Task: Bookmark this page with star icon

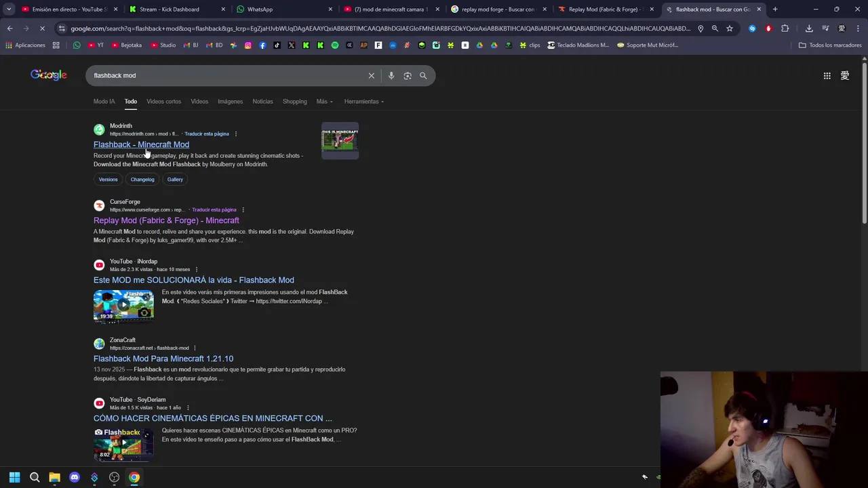Action: point(730,28)
